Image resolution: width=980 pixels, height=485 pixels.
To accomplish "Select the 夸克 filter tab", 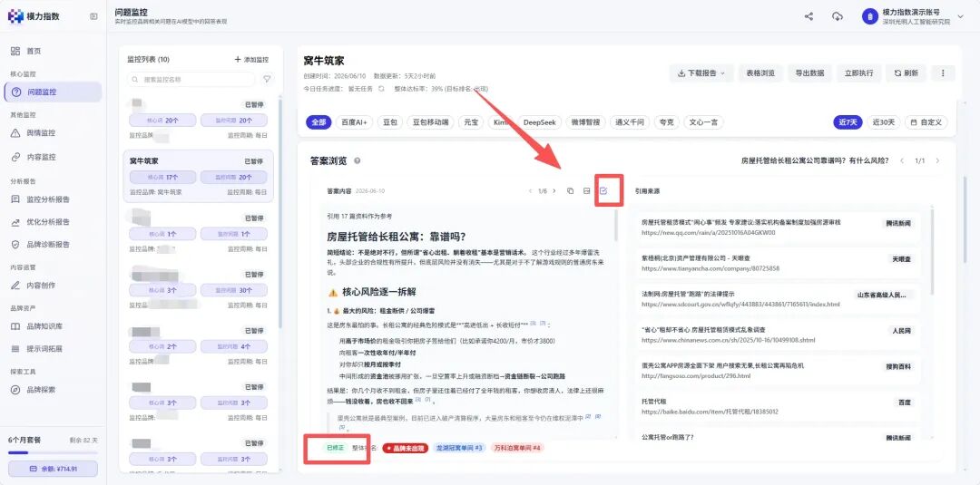I will 666,122.
